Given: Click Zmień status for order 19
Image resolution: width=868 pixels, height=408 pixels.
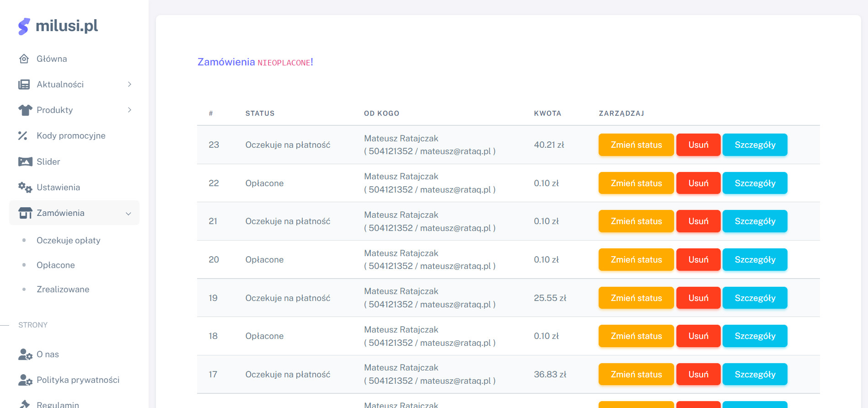Looking at the screenshot, I should click(636, 298).
